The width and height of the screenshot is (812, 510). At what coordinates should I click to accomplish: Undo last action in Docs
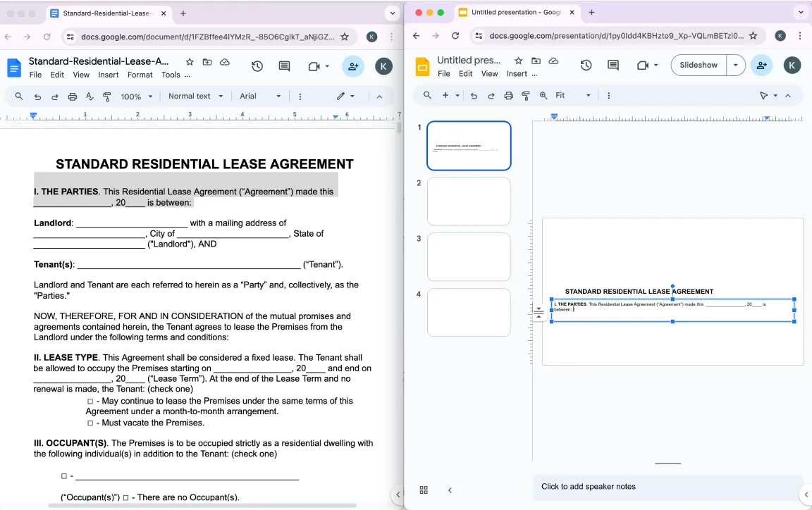click(x=37, y=97)
